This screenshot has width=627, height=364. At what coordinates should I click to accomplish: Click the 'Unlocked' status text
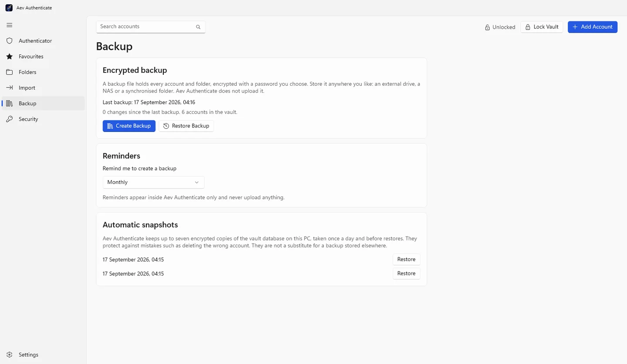tap(504, 27)
